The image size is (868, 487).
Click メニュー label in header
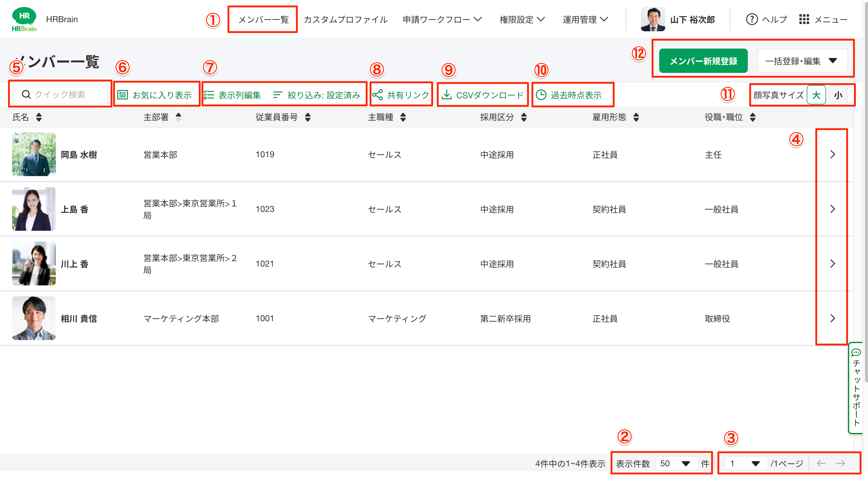point(831,19)
